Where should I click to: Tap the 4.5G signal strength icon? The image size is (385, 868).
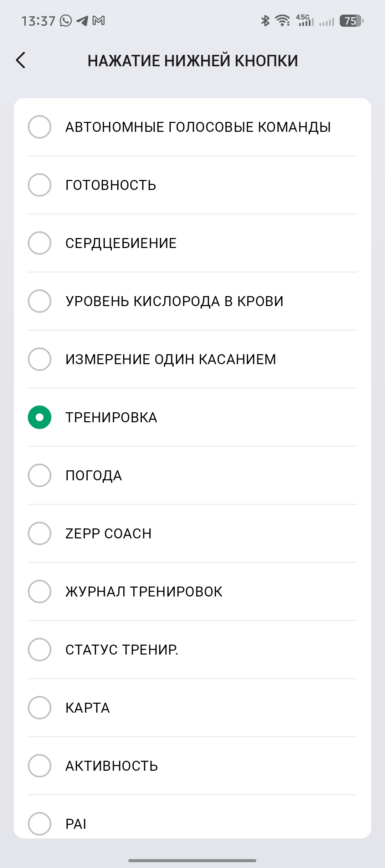coord(304,21)
